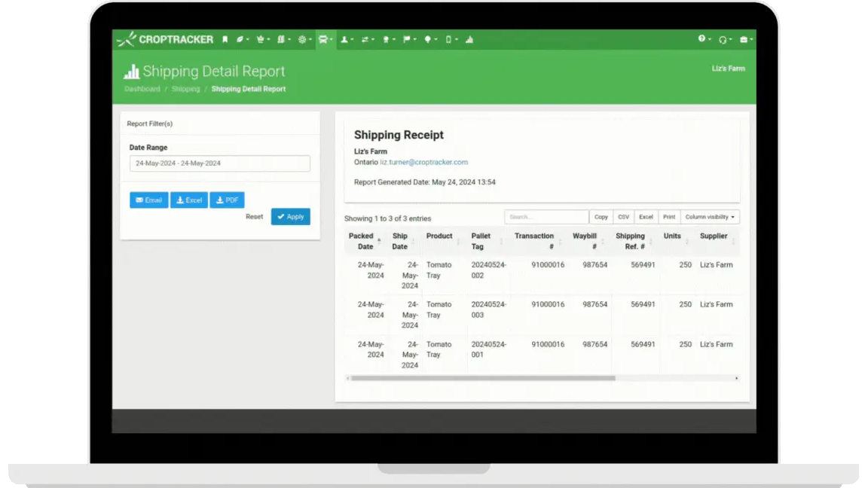This screenshot has height=488, width=868.
Task: Click the chart icon beside Shipping Detail Report title
Action: [131, 72]
